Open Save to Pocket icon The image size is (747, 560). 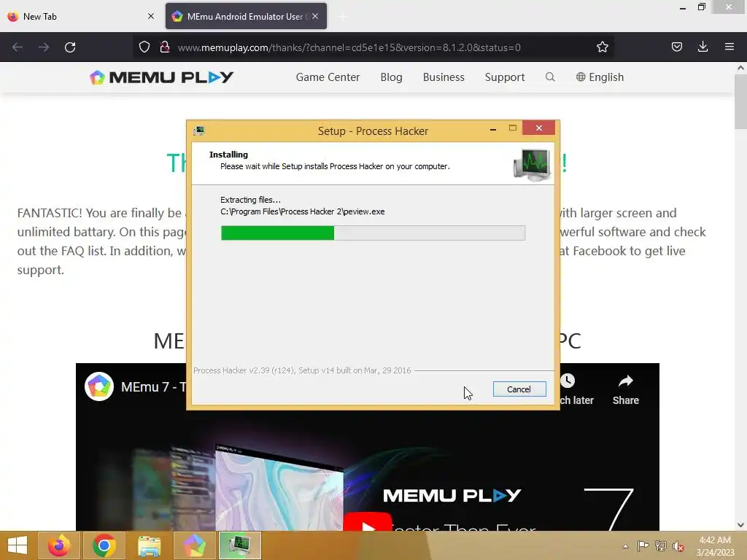pos(676,47)
